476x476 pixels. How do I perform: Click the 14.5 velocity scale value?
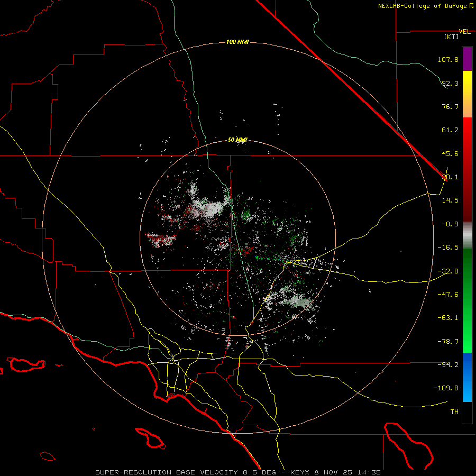pyautogui.click(x=450, y=200)
